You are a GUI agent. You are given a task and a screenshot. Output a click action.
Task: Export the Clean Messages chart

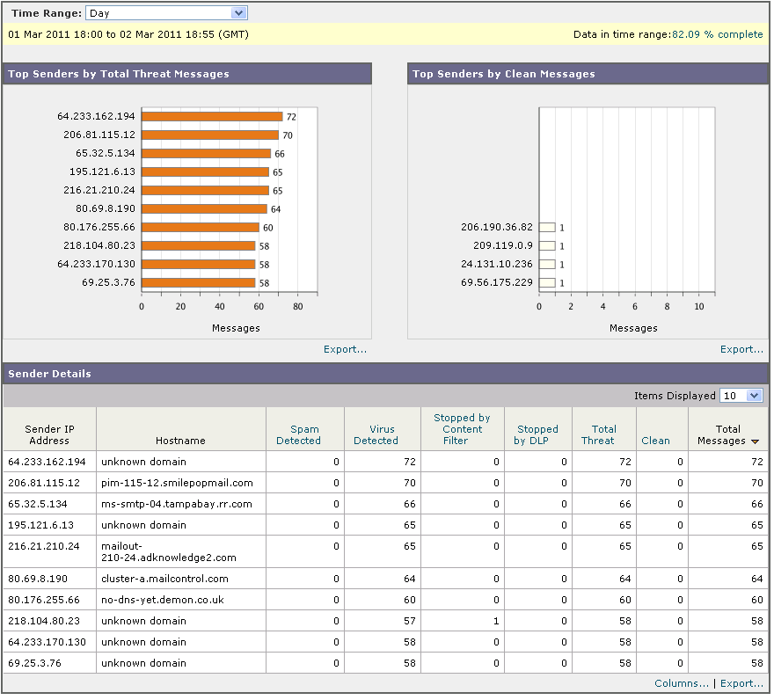(x=741, y=349)
